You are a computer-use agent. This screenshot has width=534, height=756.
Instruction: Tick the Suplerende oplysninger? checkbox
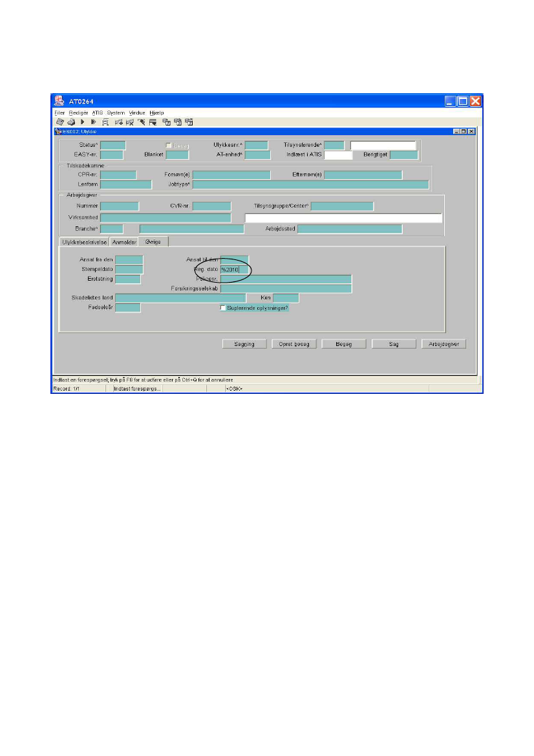click(x=222, y=308)
